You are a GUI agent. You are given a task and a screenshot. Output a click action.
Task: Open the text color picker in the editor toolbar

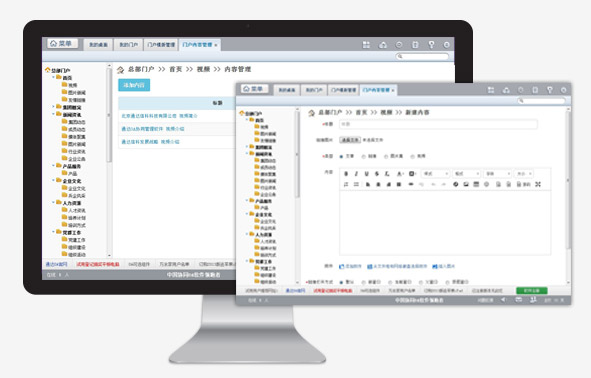tap(400, 174)
